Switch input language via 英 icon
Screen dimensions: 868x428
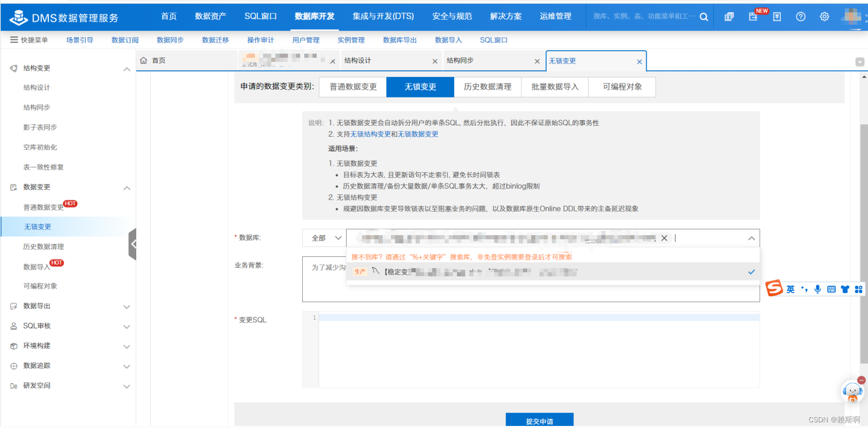[790, 289]
